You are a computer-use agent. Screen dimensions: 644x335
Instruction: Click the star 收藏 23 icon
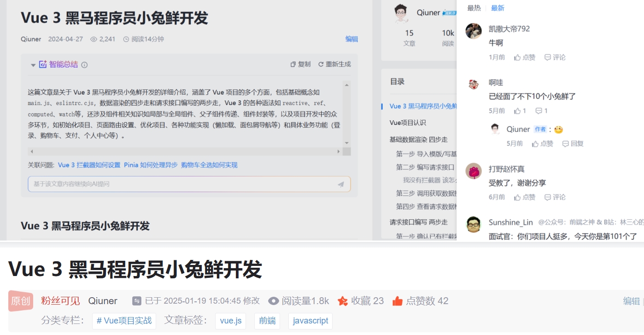[x=343, y=301]
